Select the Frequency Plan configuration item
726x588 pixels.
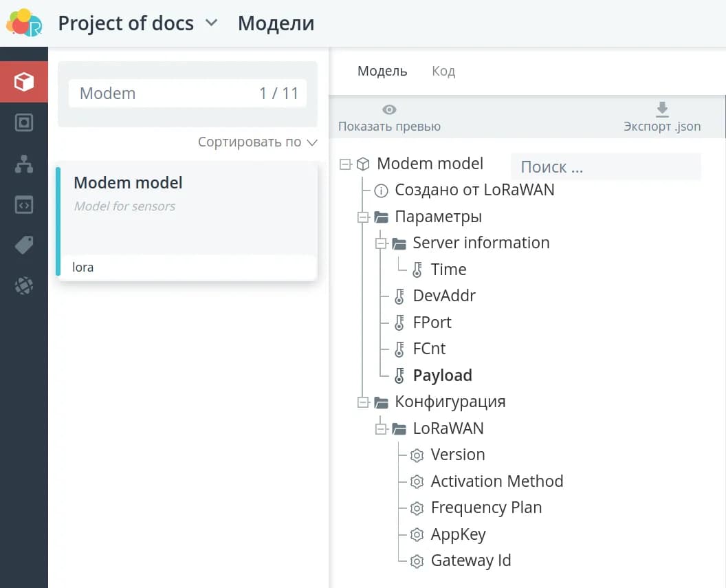point(486,508)
